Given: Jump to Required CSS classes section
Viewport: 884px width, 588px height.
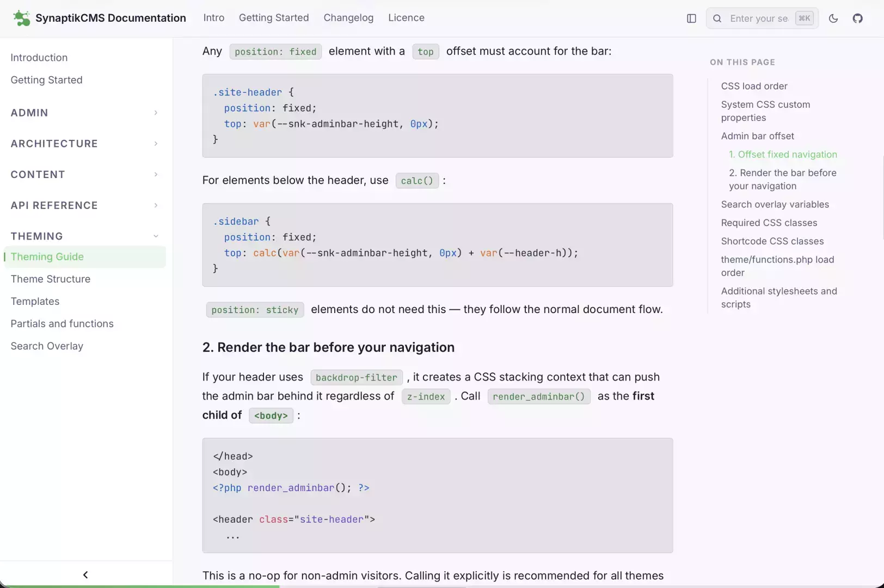Looking at the screenshot, I should pos(769,223).
